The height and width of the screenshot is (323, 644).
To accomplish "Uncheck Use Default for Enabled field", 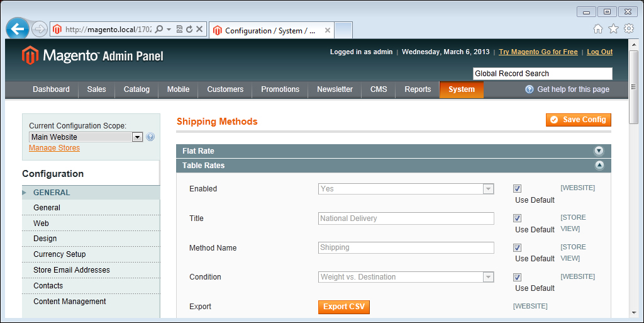I will [517, 189].
